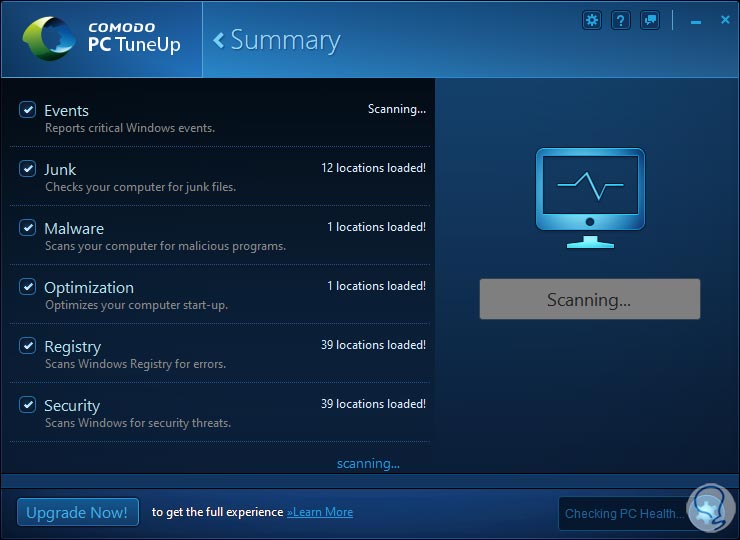Click 'Optimizes your computer start-up.' description
The width and height of the screenshot is (740, 540).
(136, 305)
